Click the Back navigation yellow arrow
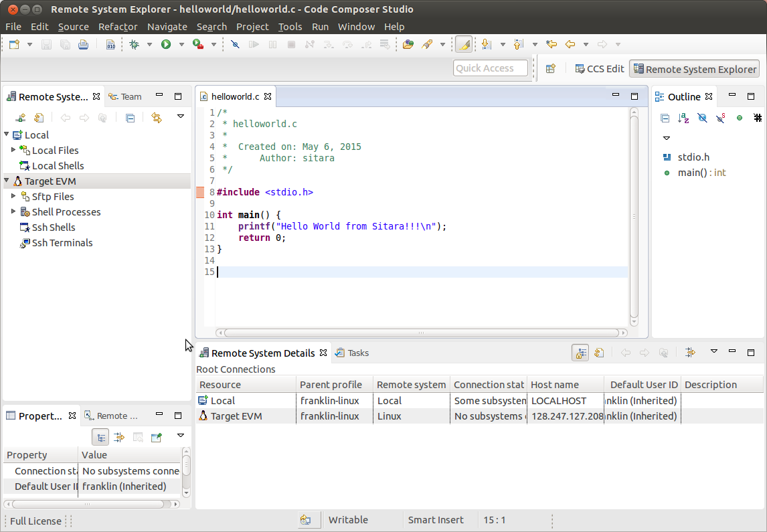767x532 pixels. tap(570, 44)
